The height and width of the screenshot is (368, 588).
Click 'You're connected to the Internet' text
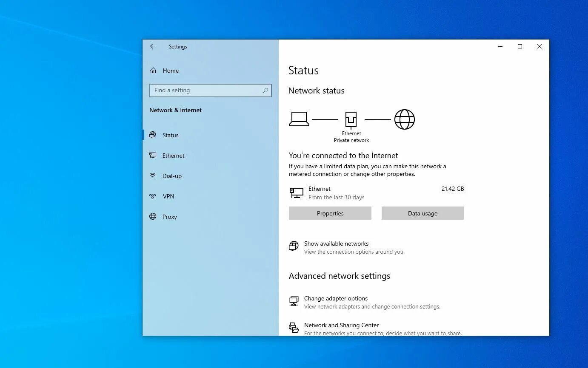click(343, 156)
